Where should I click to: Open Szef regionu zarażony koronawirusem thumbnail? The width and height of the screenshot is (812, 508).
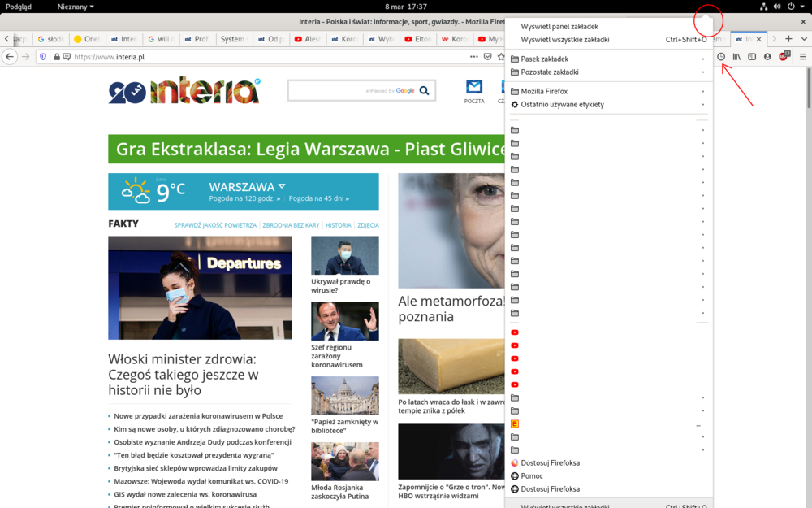tap(345, 321)
